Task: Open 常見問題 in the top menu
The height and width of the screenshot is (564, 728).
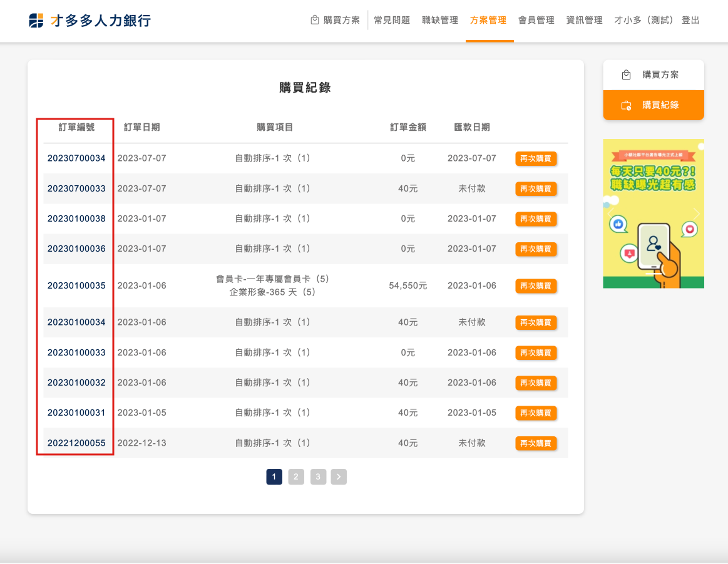Action: pos(392,20)
